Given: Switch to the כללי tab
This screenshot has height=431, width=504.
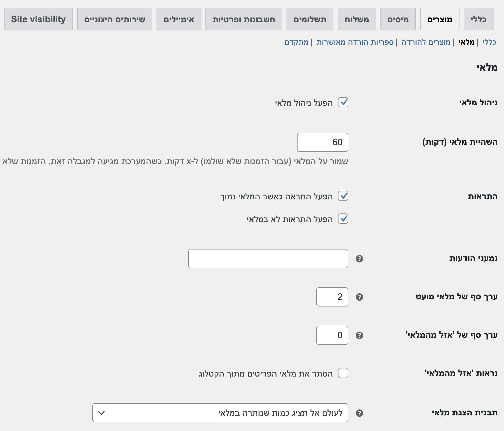Looking at the screenshot, I should pyautogui.click(x=478, y=19).
